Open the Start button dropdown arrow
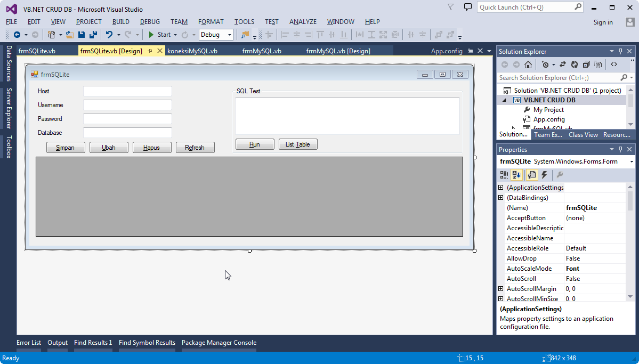The height and width of the screenshot is (364, 639). tap(175, 35)
